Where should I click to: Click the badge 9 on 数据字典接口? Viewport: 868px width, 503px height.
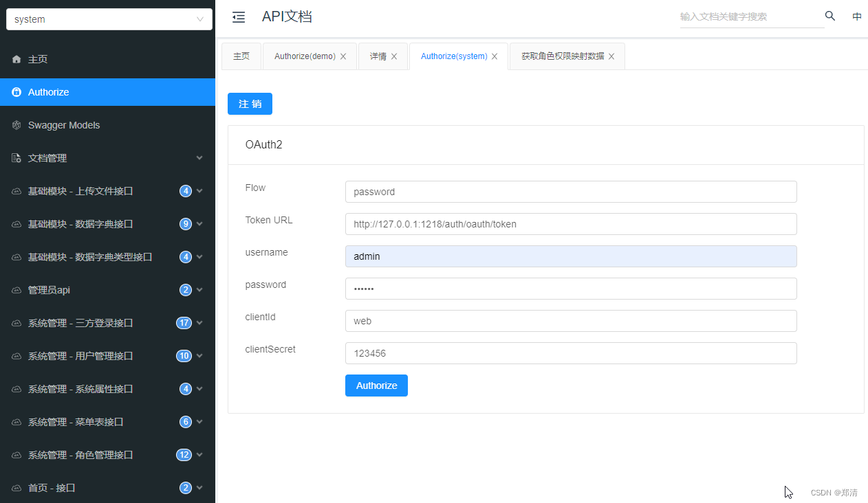(186, 224)
